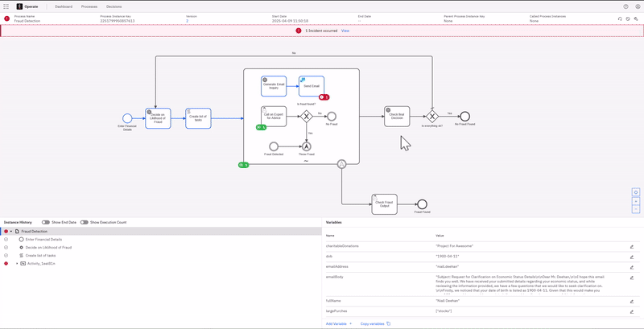Image resolution: width=644 pixels, height=329 pixels.
Task: Click Copy variables button
Action: pos(375,323)
